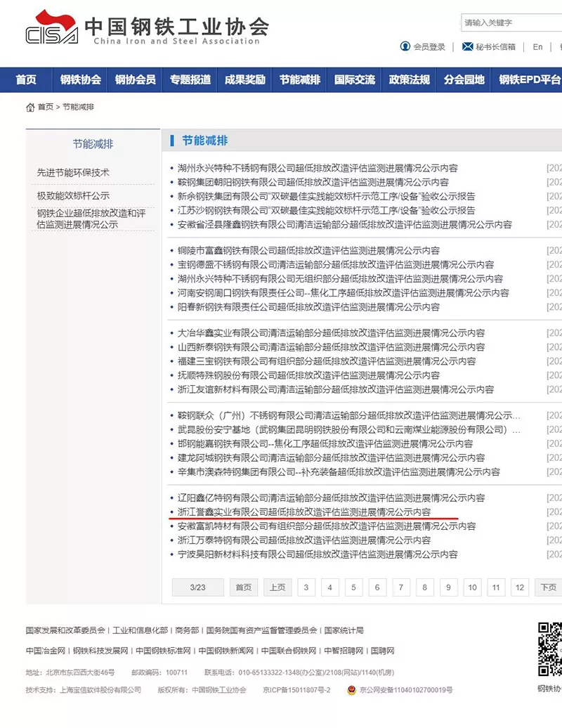Screen dimensions: 562x728
Task: Go to next page with 下页
Action: pyautogui.click(x=548, y=587)
